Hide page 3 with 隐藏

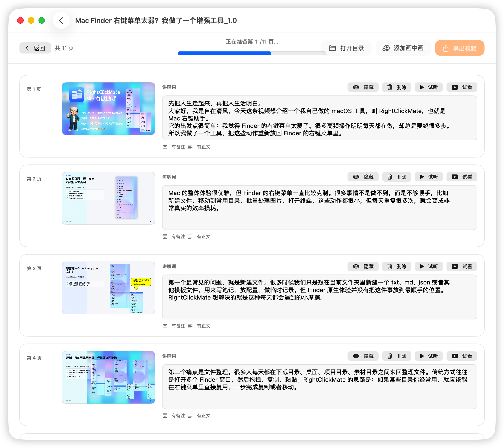pyautogui.click(x=363, y=266)
